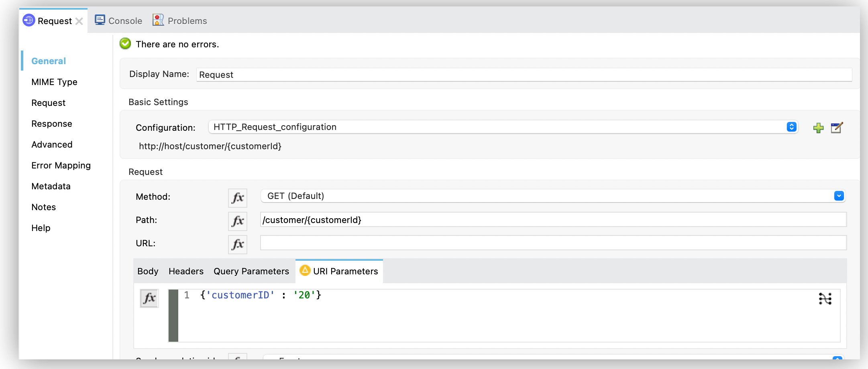868x369 pixels.
Task: Click the empty URL input field
Action: 553,243
